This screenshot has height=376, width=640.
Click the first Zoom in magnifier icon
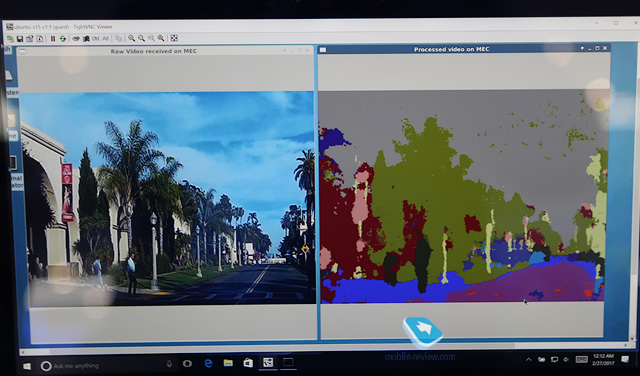click(x=131, y=38)
